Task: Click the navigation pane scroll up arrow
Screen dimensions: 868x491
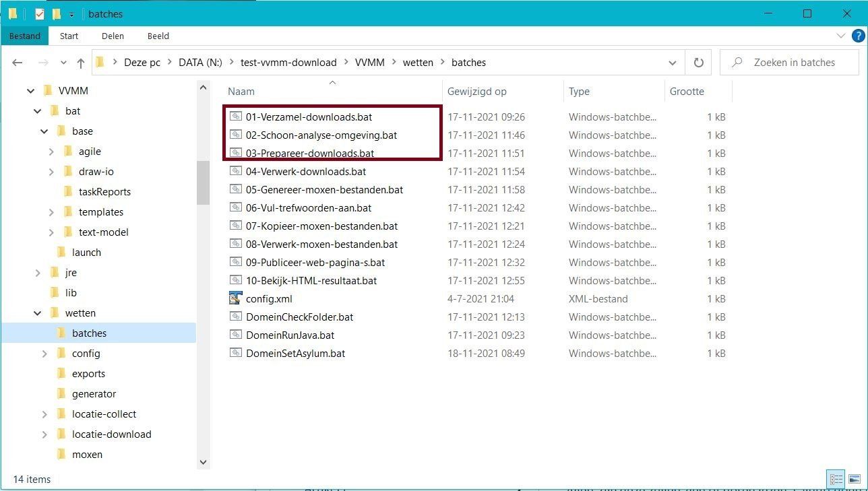Action: tap(203, 87)
